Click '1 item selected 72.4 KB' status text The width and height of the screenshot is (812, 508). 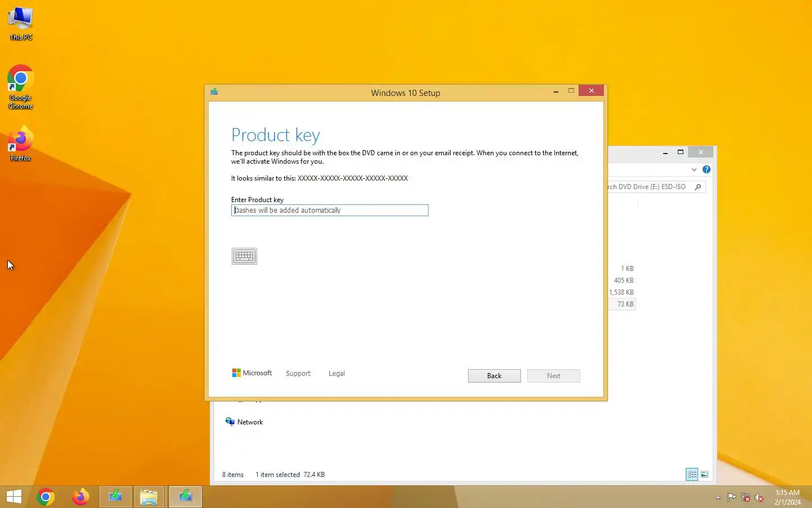[290, 475]
